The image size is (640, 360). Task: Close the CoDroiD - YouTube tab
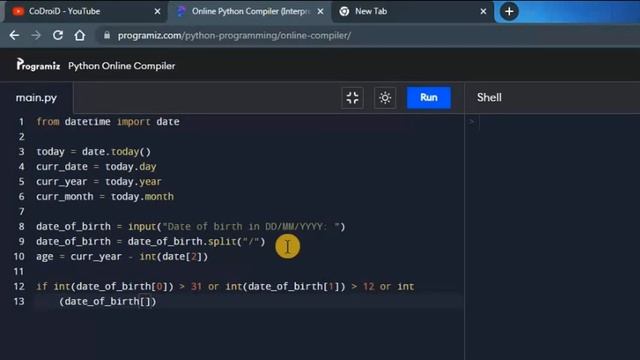point(157,11)
